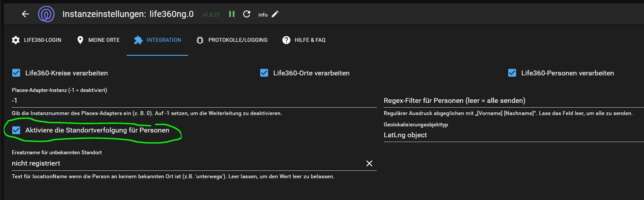The width and height of the screenshot is (644, 200).
Task: Click the info label in header
Action: pos(263,15)
